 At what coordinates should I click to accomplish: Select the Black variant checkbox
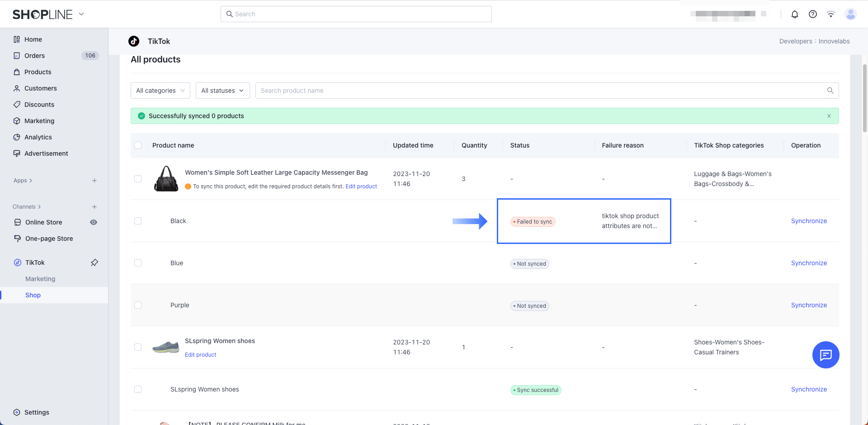[138, 221]
